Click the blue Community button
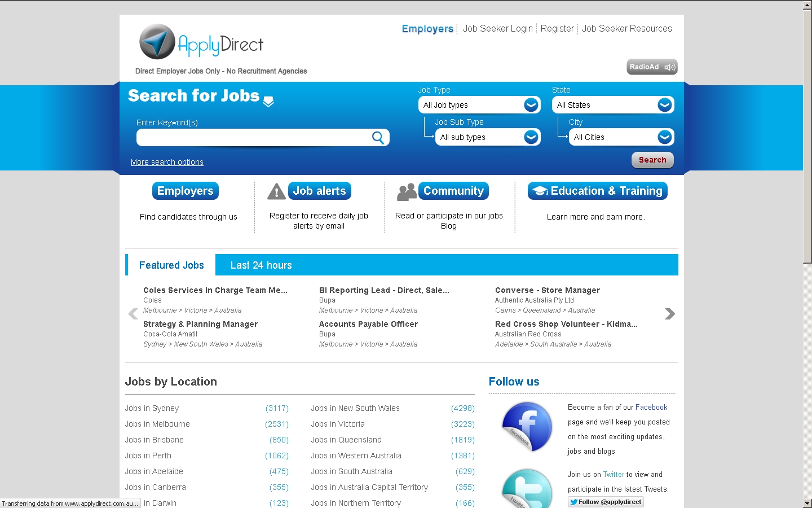This screenshot has height=508, width=812. pyautogui.click(x=453, y=191)
